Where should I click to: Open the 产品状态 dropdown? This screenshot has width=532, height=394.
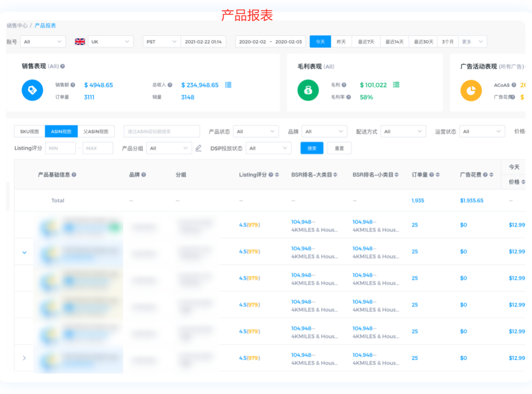[256, 131]
